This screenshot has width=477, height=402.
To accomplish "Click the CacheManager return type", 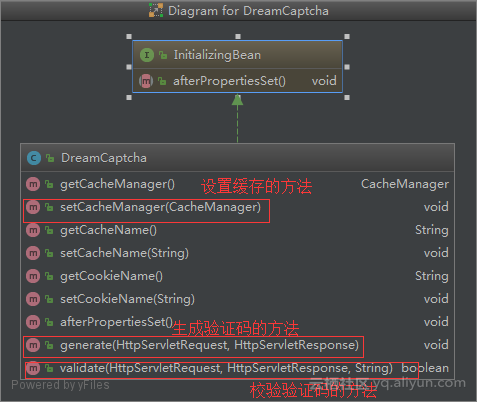I will pyautogui.click(x=405, y=184).
